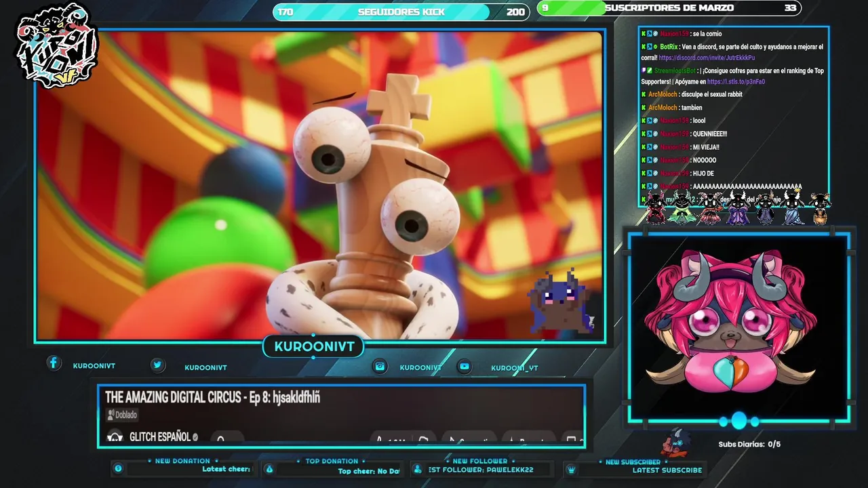Click the GLITCH ESPAÑOL channel name
This screenshot has height=488, width=868.
point(160,437)
